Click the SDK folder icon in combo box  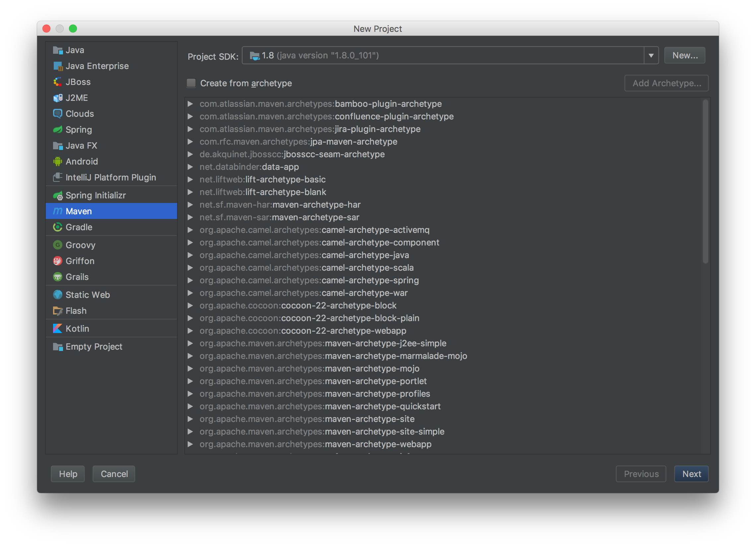(x=255, y=56)
